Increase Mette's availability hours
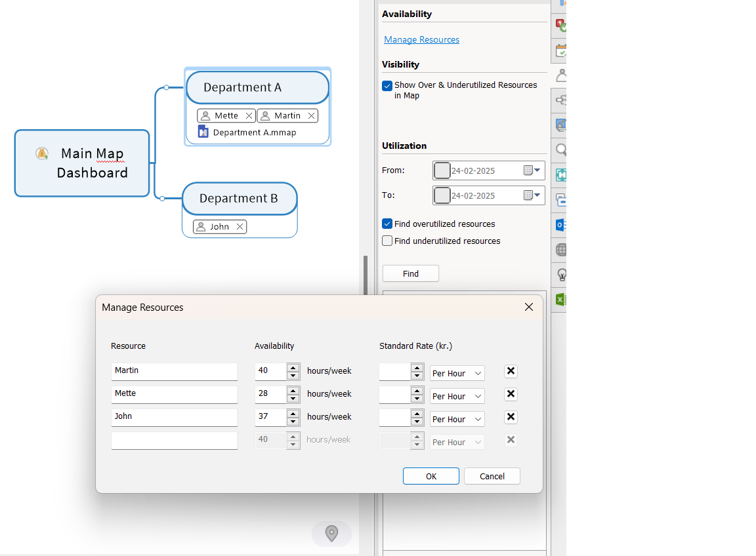This screenshot has height=556, width=756. click(293, 390)
